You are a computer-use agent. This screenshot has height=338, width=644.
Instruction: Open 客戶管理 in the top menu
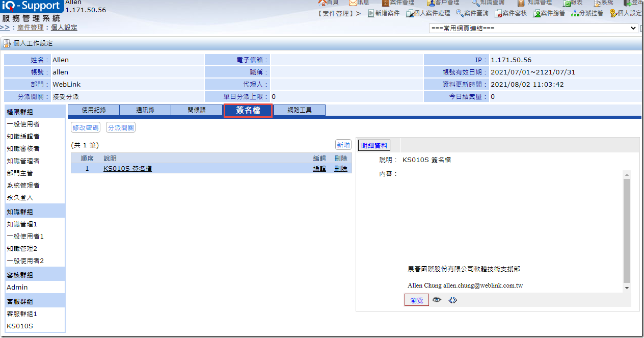click(443, 3)
